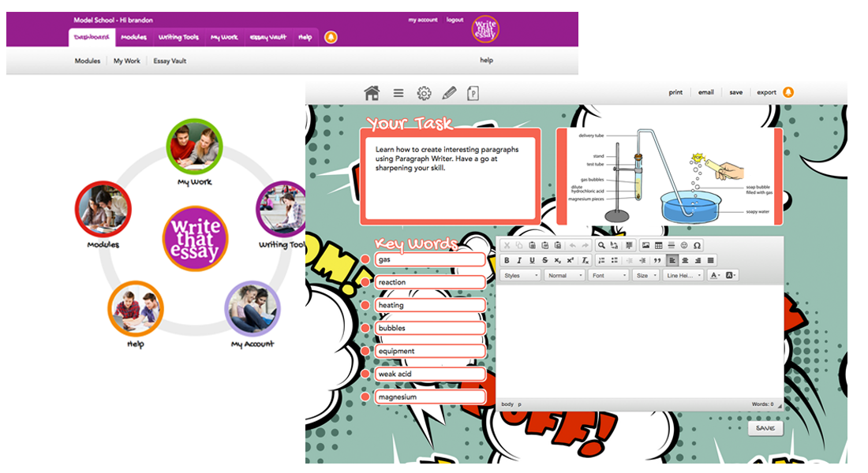
Task: Insert a horizontal line
Action: coord(671,245)
